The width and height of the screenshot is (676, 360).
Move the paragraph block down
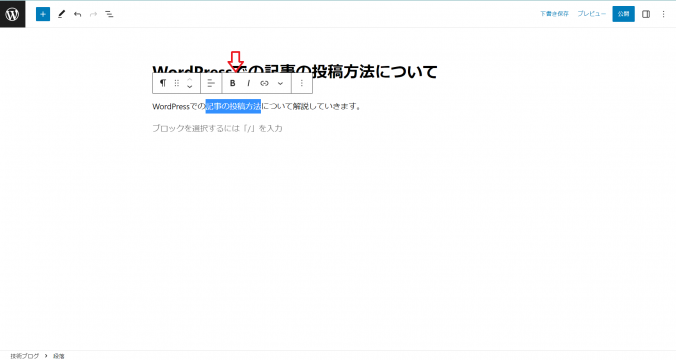pos(190,87)
